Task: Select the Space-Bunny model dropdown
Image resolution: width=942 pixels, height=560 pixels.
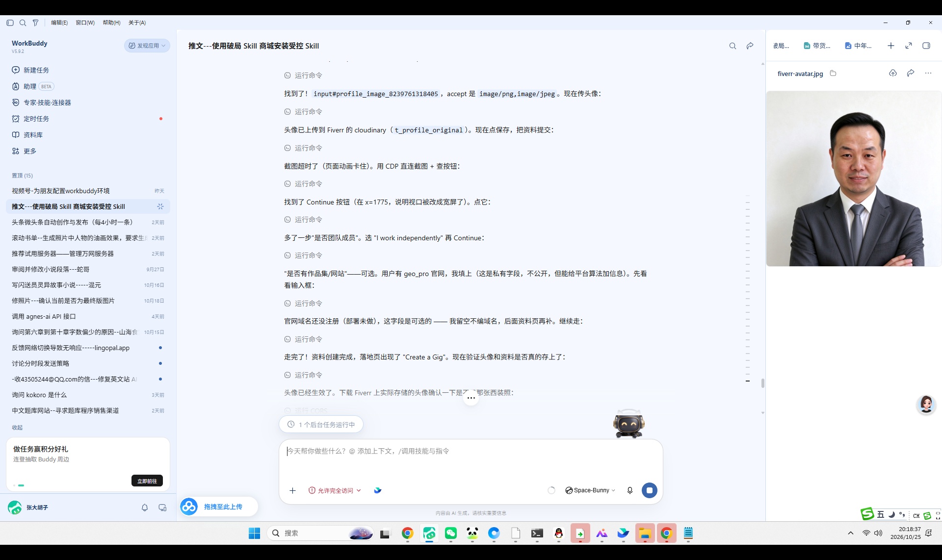Action: pos(590,490)
